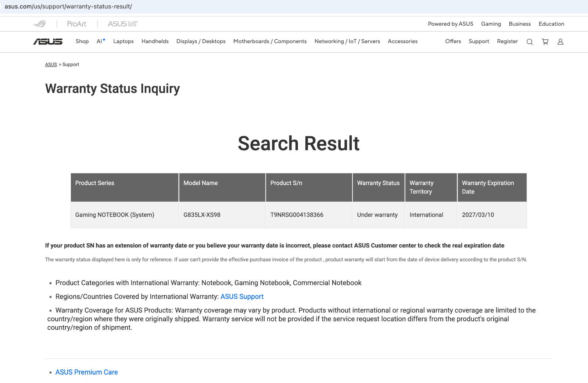Click the Support breadcrumb text
Viewport: 588px width, 383px height.
point(71,65)
